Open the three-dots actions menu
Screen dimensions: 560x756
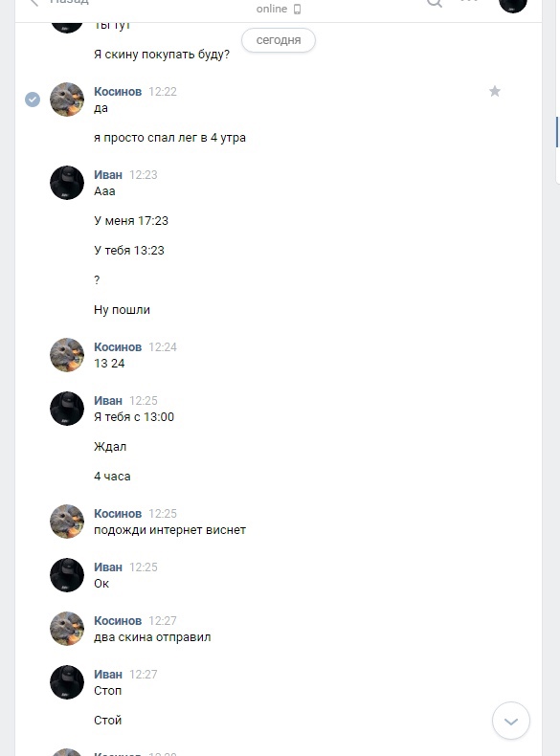[x=469, y=2]
